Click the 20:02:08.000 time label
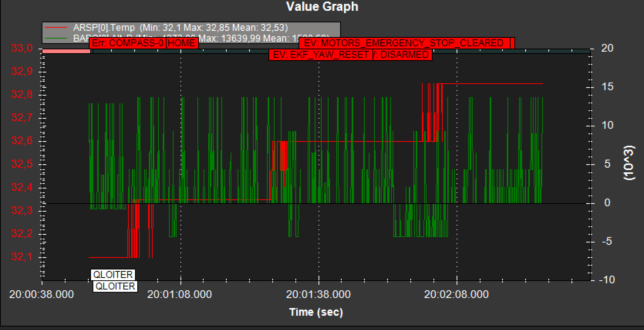The image size is (644, 330). point(457,295)
